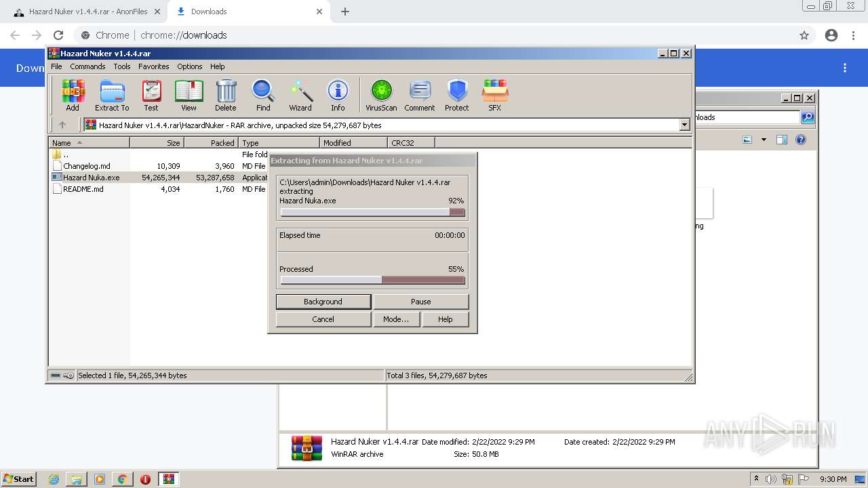The width and height of the screenshot is (868, 488).
Task: Cancel the extraction
Action: click(x=323, y=319)
